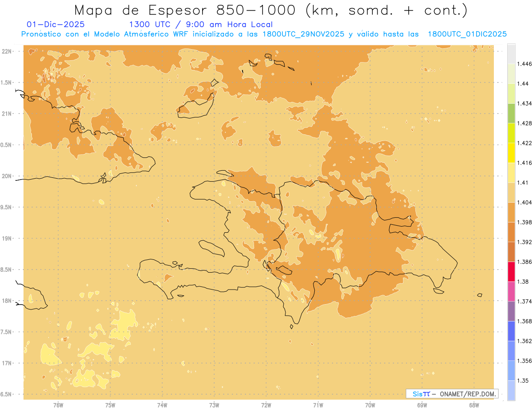Click the legend value 1.434
532x411 pixels.
524,103
